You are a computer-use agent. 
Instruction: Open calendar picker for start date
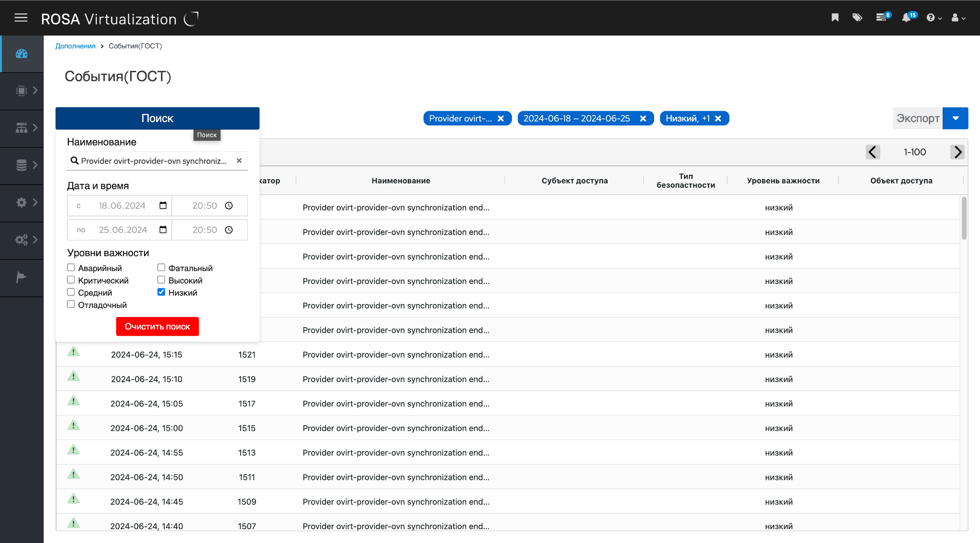(163, 205)
